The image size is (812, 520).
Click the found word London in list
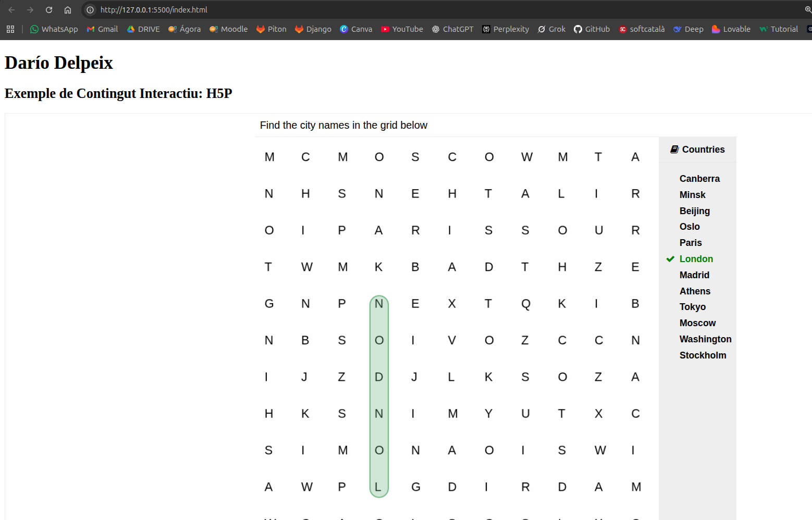696,259
